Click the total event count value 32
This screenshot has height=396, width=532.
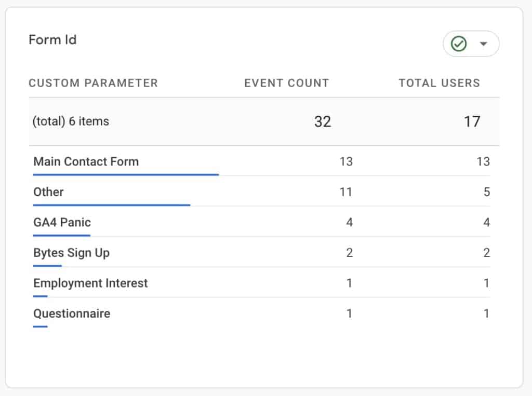tap(322, 121)
